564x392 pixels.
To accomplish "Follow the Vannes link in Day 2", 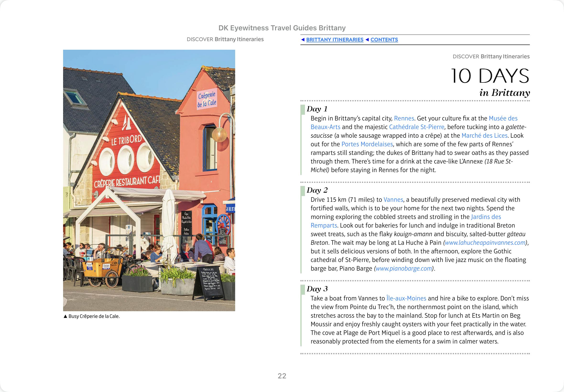I will (x=393, y=200).
